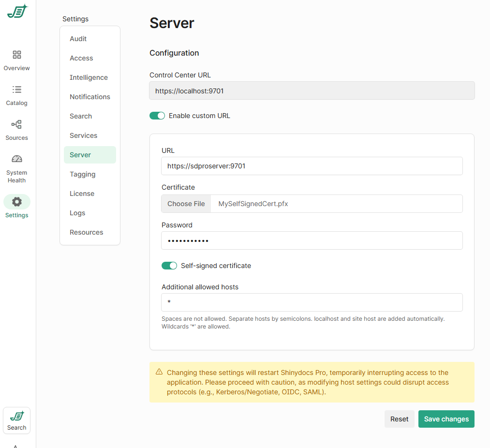Open the Tagging settings page
The height and width of the screenshot is (448, 490).
pyautogui.click(x=83, y=174)
